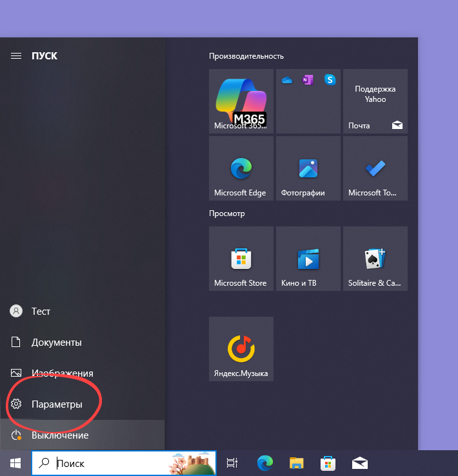Open the Фотографии tile
Viewport: 458px width, 476px height.
point(308,168)
